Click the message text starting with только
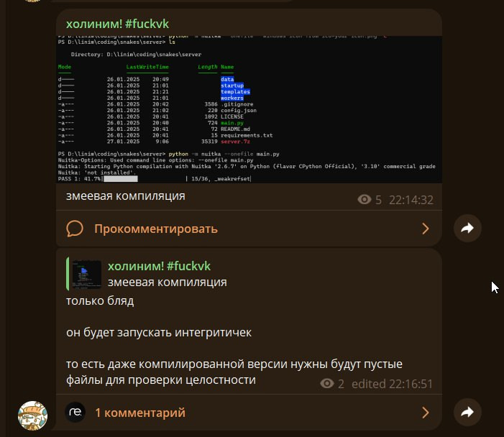504x437 pixels. click(100, 300)
